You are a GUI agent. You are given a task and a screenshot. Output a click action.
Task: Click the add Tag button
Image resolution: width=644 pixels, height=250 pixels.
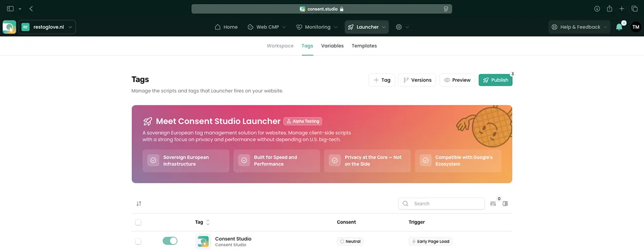pyautogui.click(x=382, y=80)
